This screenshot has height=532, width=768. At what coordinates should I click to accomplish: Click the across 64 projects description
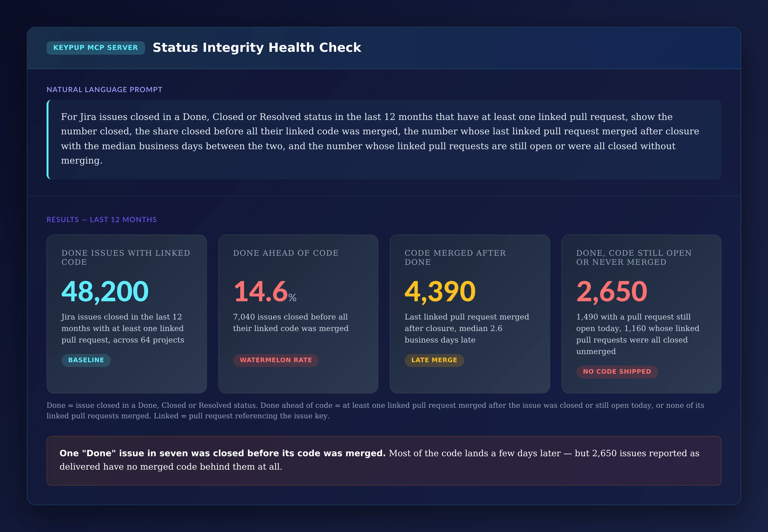[x=123, y=328]
